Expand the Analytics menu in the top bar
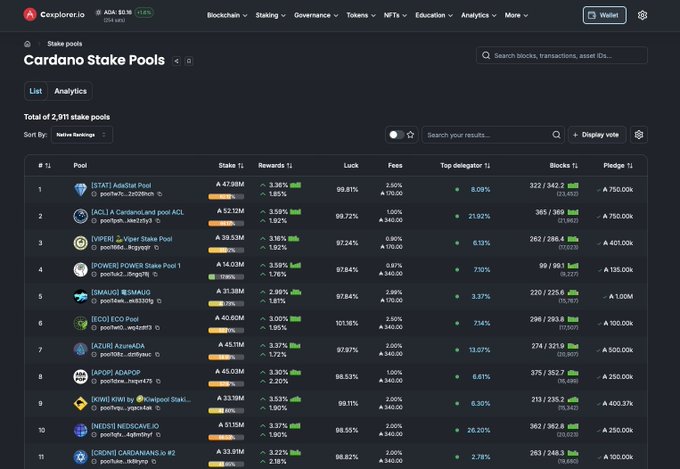 pos(478,15)
